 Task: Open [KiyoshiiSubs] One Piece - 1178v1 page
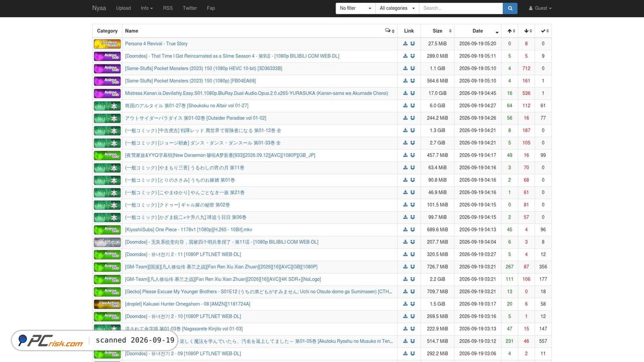click(x=189, y=229)
